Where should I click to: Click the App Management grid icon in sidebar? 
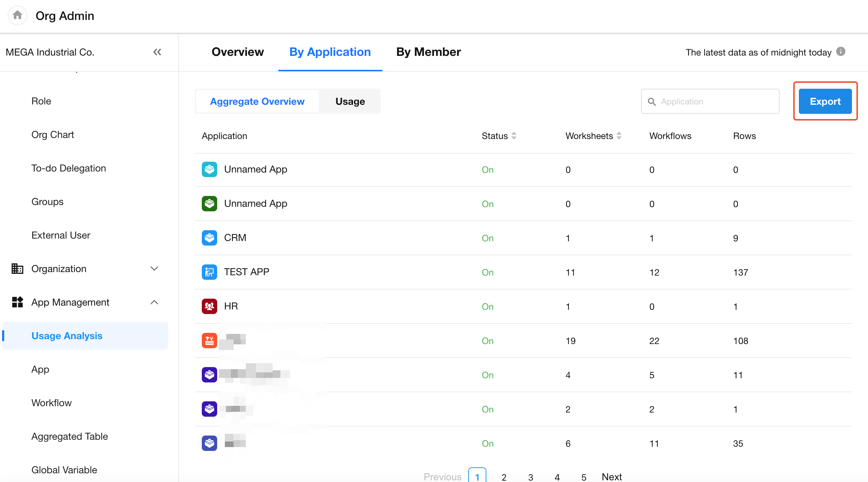(17, 302)
